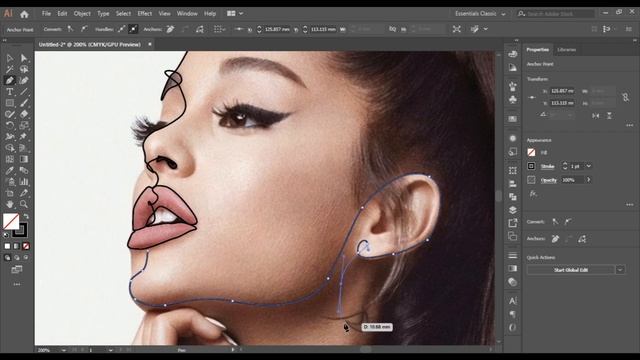Screen dimensions: 640x360
Task: Open more Appearance options ellipsis
Action: coord(630,204)
